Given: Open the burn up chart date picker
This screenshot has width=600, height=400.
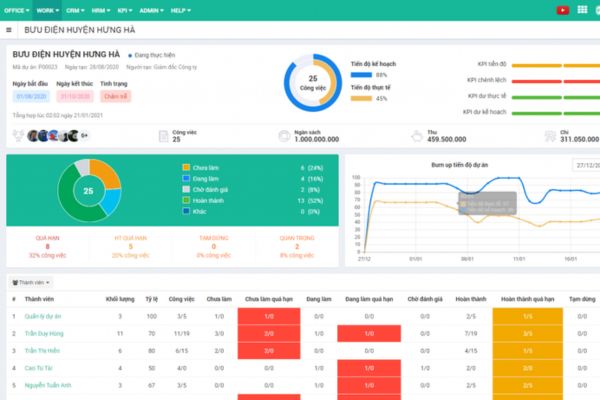Looking at the screenshot, I should pos(586,165).
